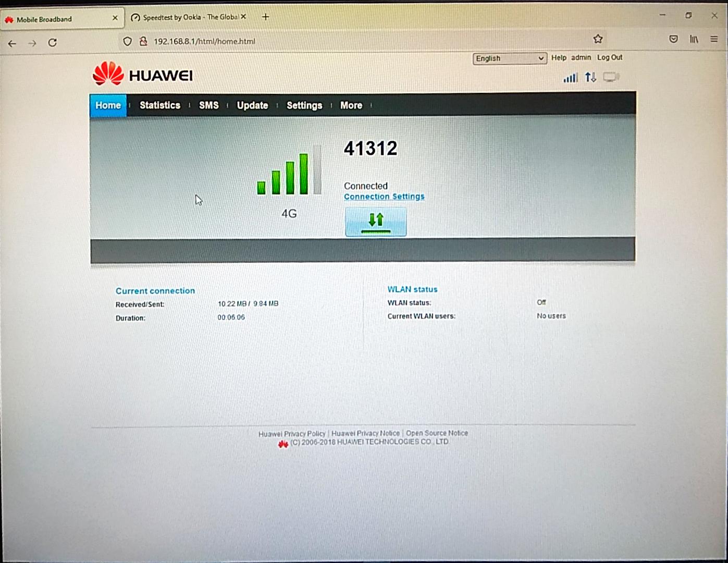Click the WLAN status heading
The image size is (728, 563).
click(x=413, y=289)
